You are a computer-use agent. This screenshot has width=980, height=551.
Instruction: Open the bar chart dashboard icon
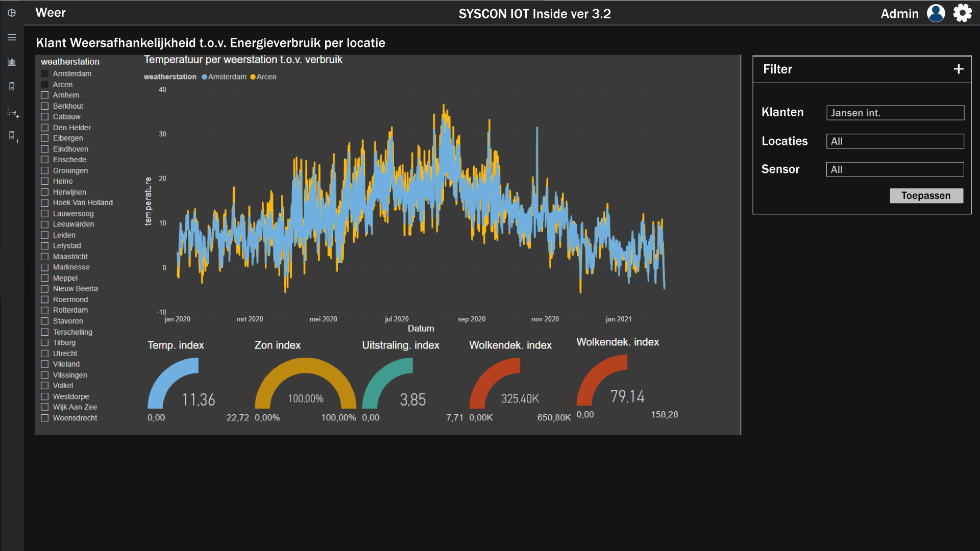(x=12, y=62)
